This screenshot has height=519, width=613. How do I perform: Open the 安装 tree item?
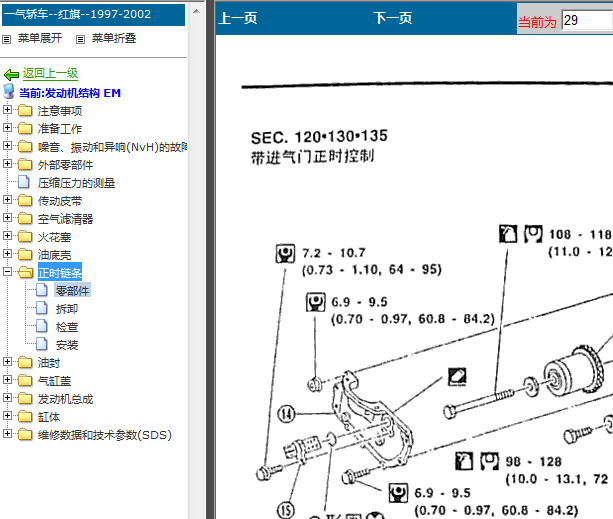[x=67, y=345]
